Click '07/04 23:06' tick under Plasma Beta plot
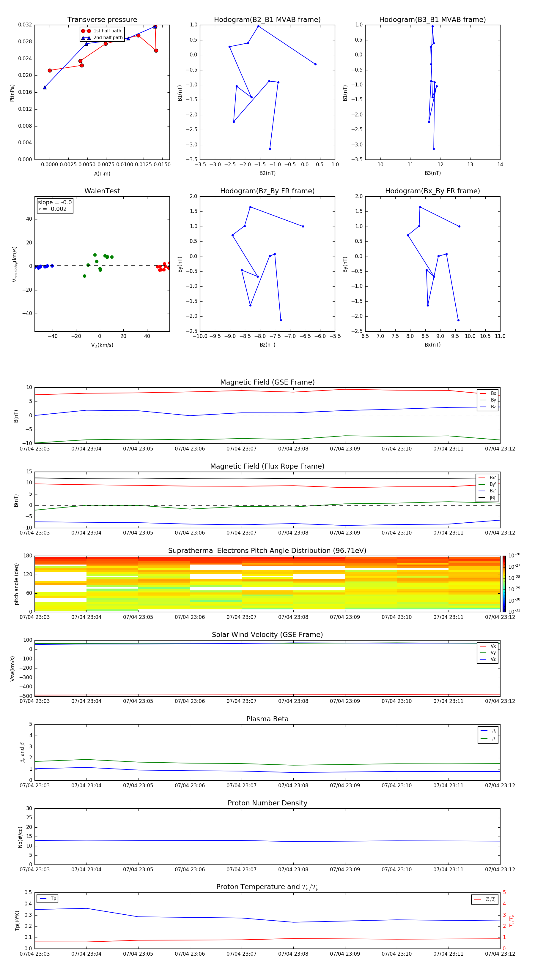The image size is (535, 980). click(190, 786)
